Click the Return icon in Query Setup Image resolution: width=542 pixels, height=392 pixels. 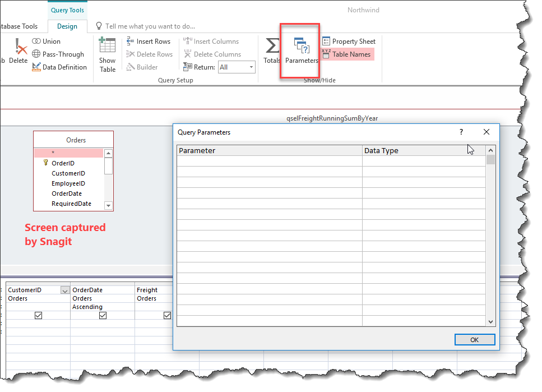coord(188,67)
